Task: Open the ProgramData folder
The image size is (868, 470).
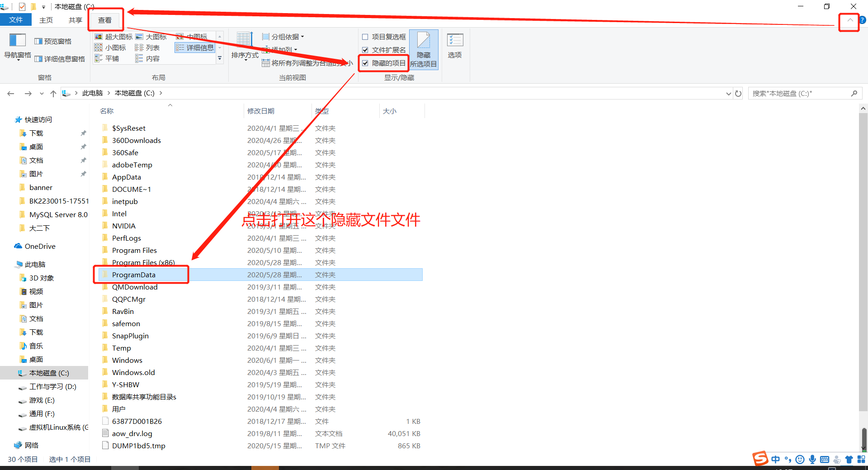Action: pyautogui.click(x=134, y=275)
